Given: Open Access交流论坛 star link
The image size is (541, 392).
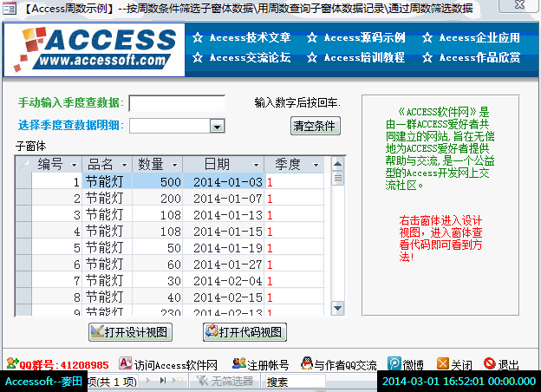Looking at the screenshot, I should point(242,57).
